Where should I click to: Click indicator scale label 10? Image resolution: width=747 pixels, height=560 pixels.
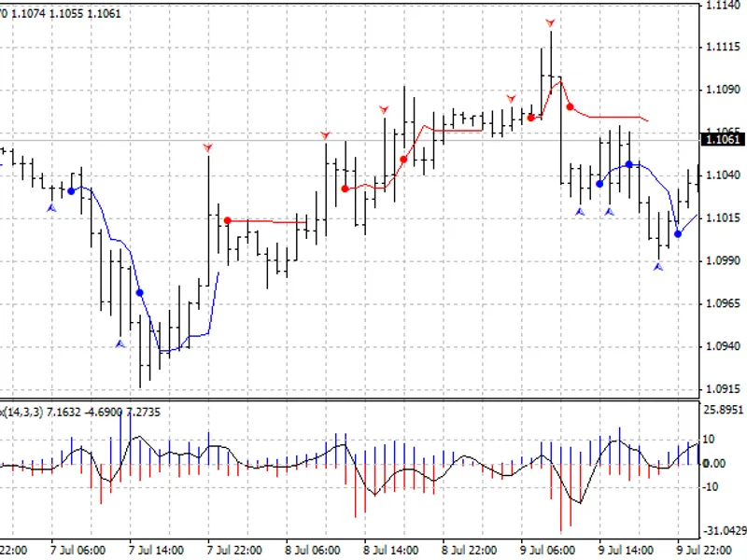point(709,439)
